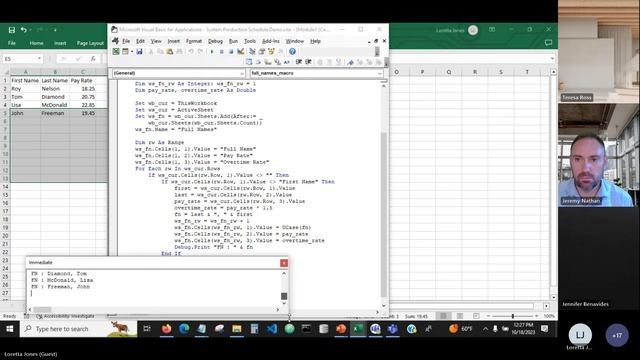Select the Home tab in the Excel ribbon
Image resolution: width=640 pixels, height=360 pixels.
pos(36,43)
